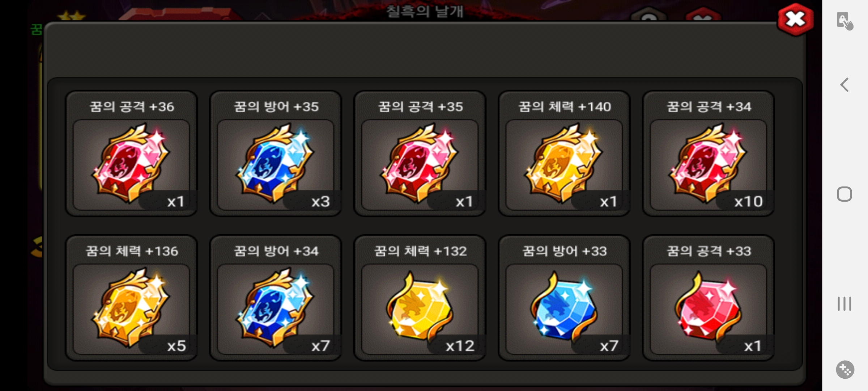Open the game tools gamepad icon

pyautogui.click(x=845, y=370)
